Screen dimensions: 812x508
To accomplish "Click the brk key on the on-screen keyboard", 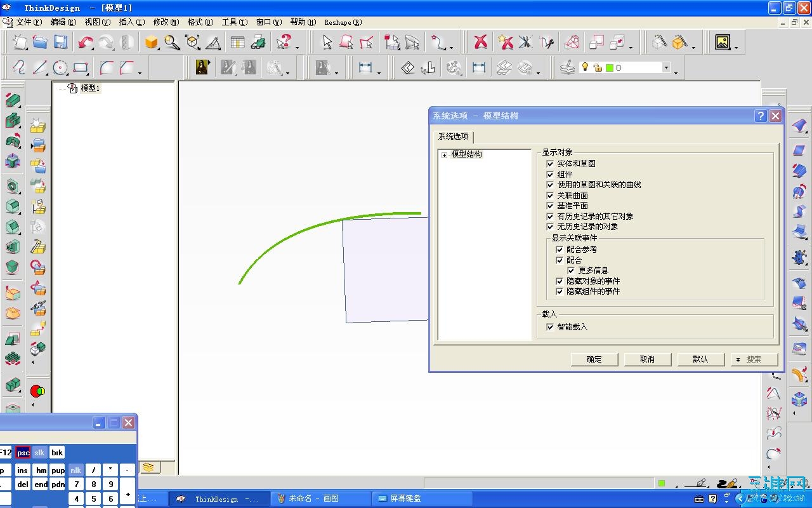I will click(57, 453).
